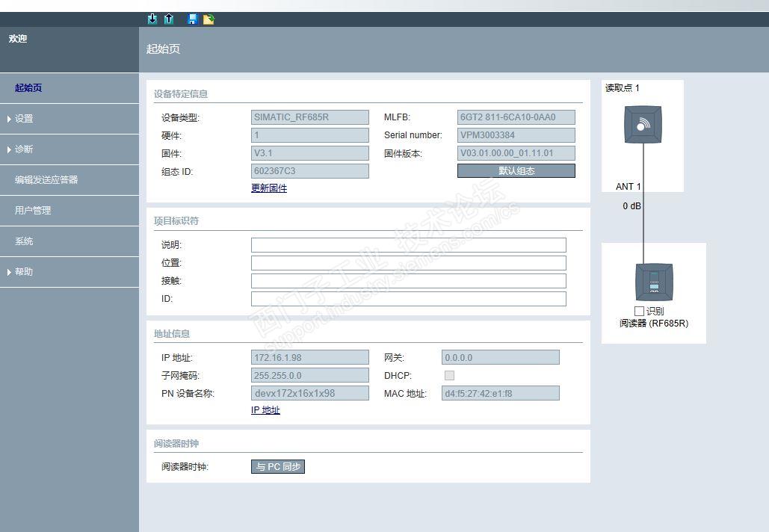Click the 项目标识符 section heading
769x532 pixels.
pos(176,221)
